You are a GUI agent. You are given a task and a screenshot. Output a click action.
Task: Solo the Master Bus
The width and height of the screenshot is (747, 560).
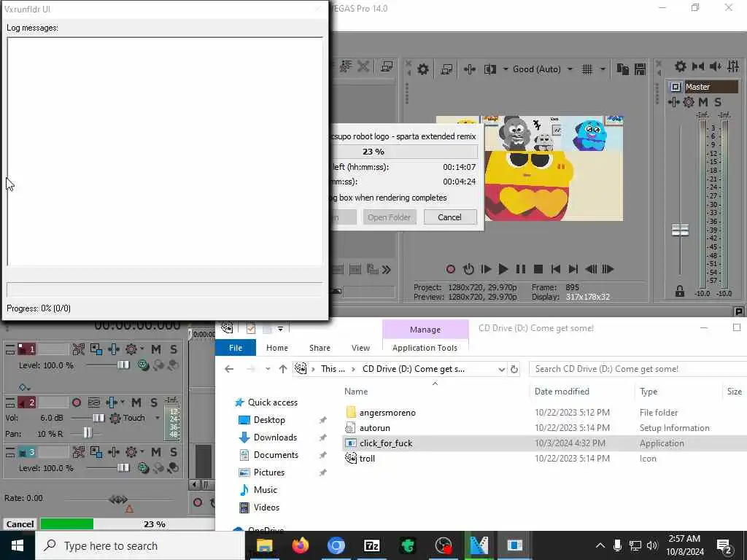click(x=718, y=102)
